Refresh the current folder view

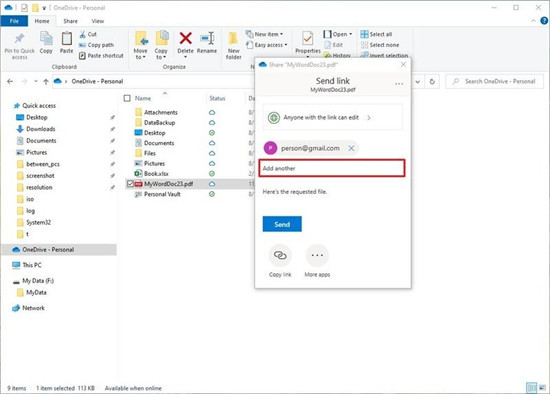(x=432, y=81)
